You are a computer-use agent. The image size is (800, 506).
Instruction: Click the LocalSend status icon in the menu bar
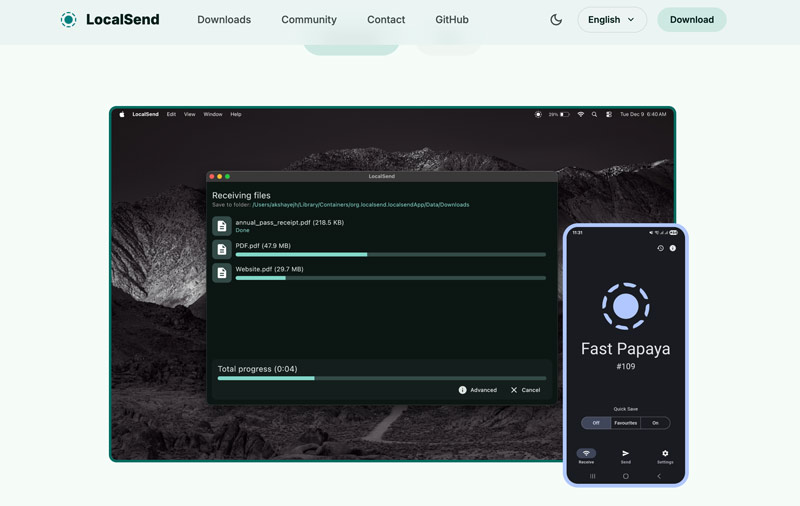[x=538, y=114]
